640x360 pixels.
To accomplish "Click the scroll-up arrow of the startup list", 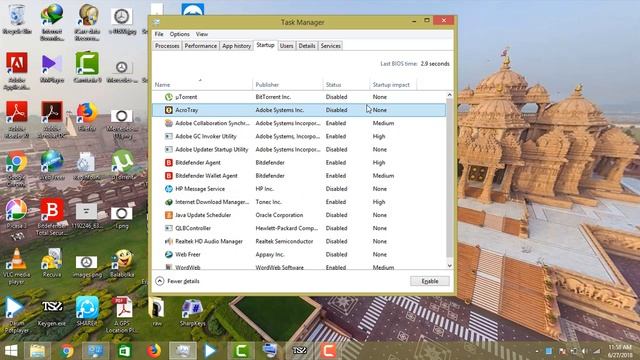I will coord(449,95).
